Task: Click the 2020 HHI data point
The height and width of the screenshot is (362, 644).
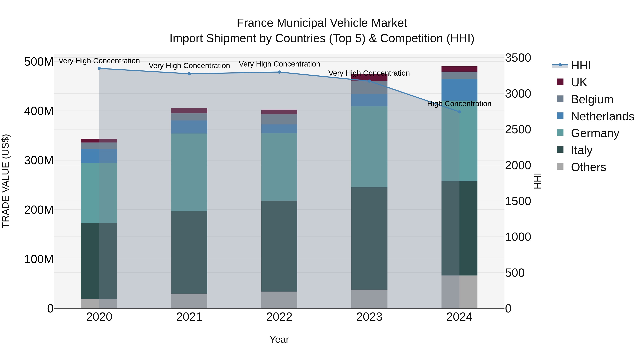Action: (x=99, y=68)
